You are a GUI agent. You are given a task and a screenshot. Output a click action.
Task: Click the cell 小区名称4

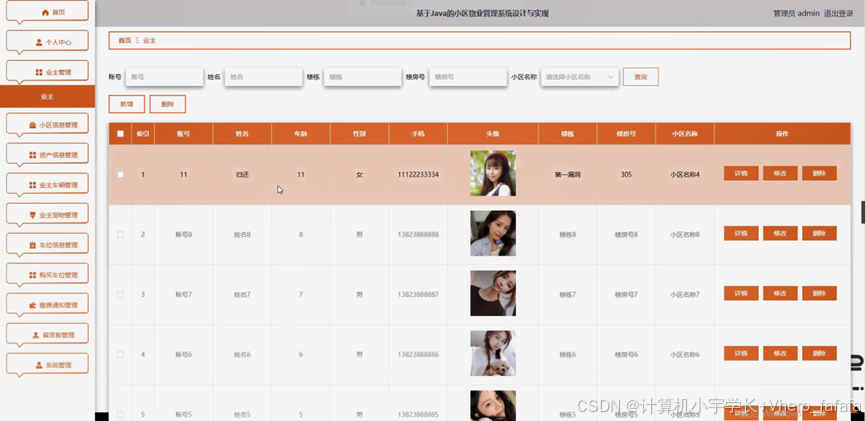pos(685,174)
